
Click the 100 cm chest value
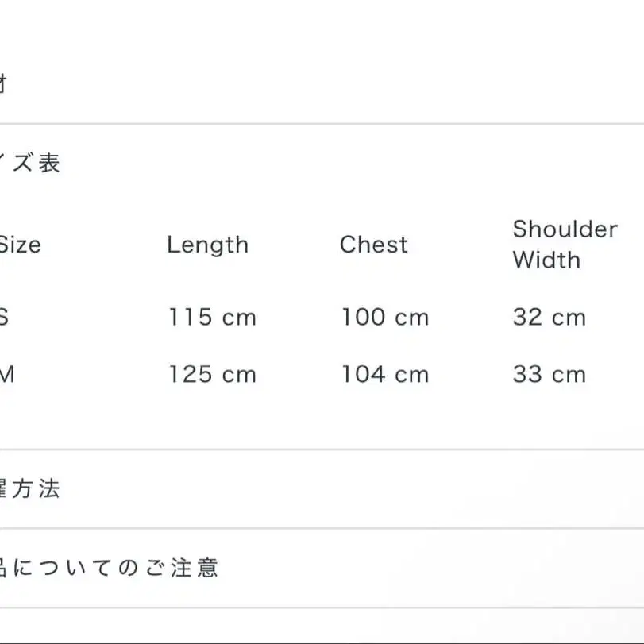click(386, 317)
